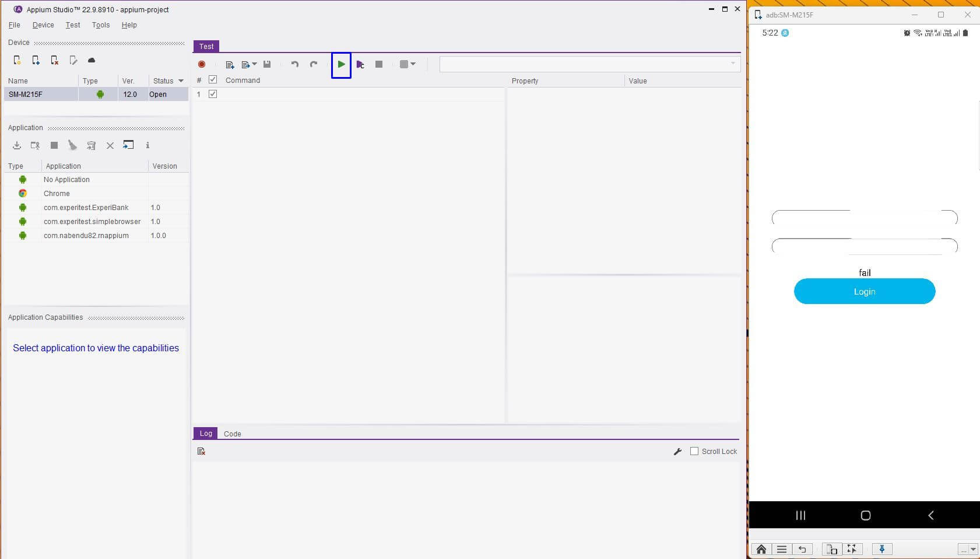Click the home icon in the device window toolbar
The width and height of the screenshot is (980, 559).
[761, 549]
